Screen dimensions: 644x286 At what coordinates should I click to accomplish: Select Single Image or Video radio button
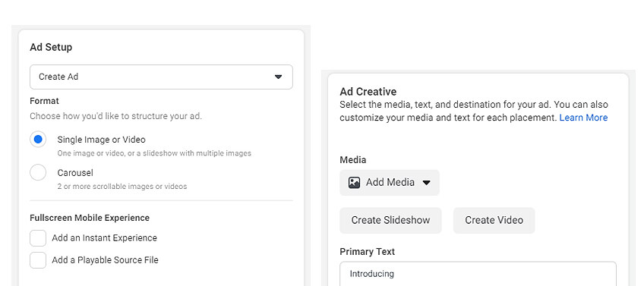38,140
